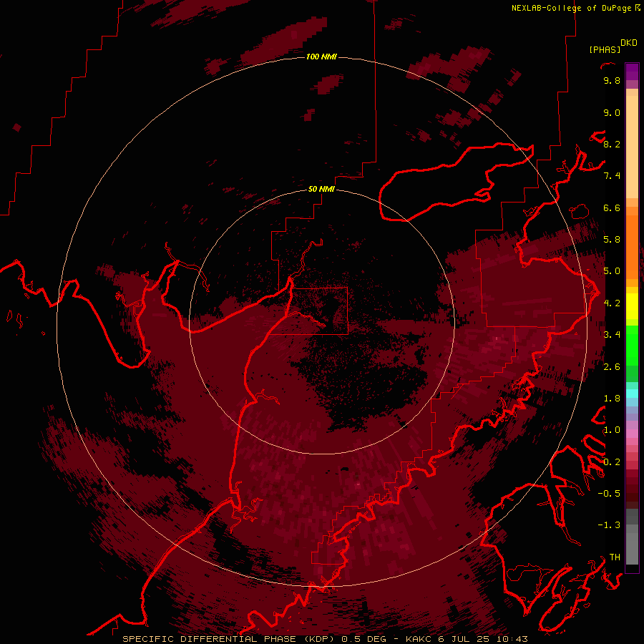Pick the cyan segment of the color bar
644x644 pixels.
632,394
